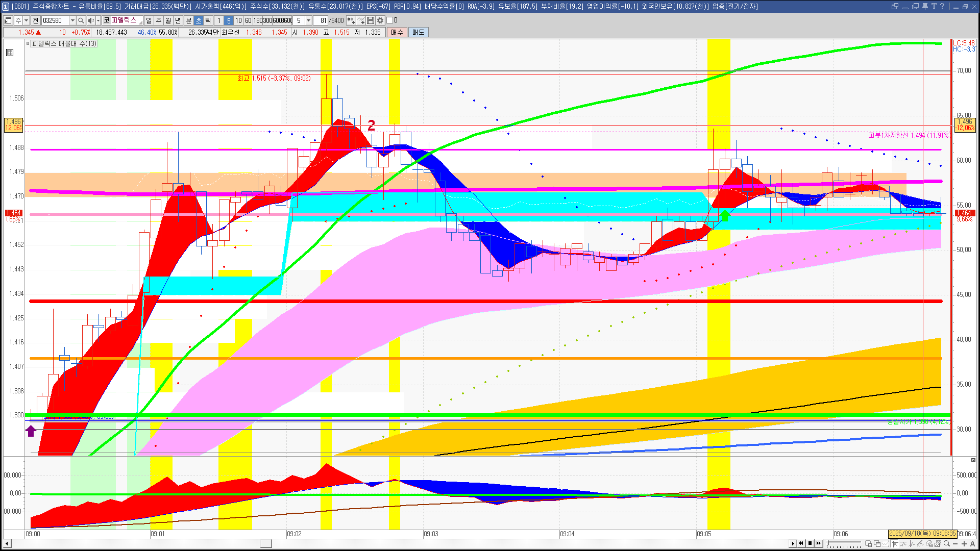The width and height of the screenshot is (980, 551).
Task: Open the 주 type dropdown arrow
Action: tap(26, 20)
